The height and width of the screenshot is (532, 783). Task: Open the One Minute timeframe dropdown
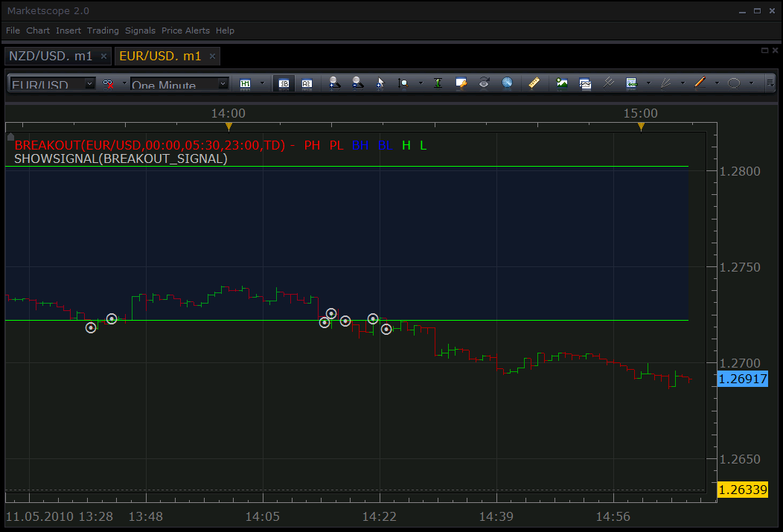(179, 84)
